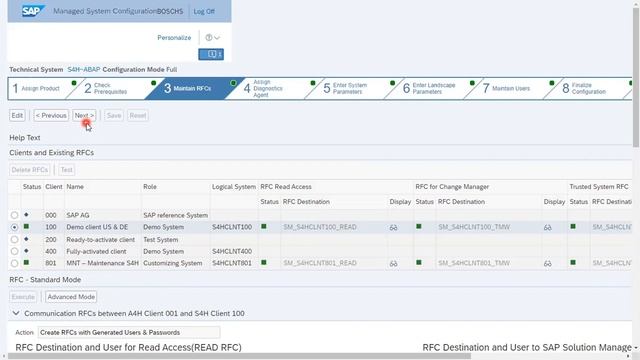The image size is (640, 360).
Task: Click diamond status icon for client 000
Action: 27,214
